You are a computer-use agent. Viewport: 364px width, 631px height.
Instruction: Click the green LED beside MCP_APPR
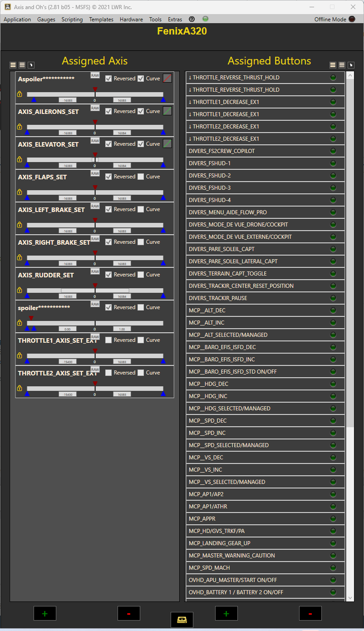click(333, 518)
